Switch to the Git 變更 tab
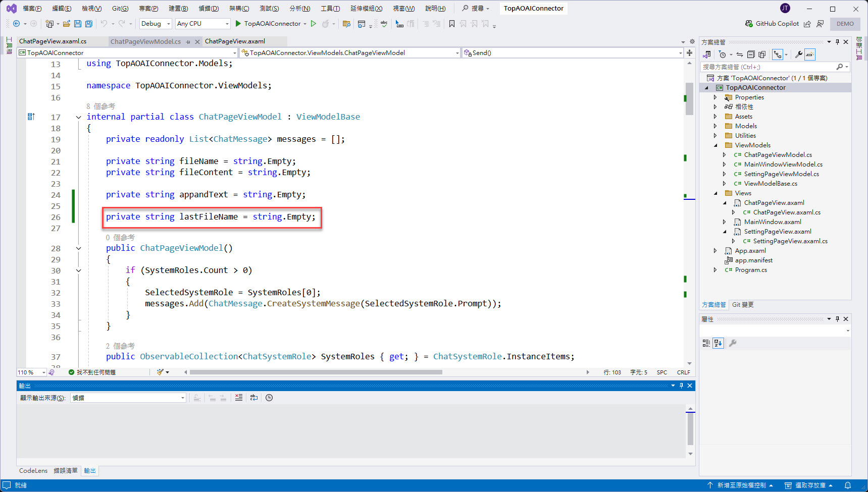This screenshot has height=492, width=868. point(743,305)
